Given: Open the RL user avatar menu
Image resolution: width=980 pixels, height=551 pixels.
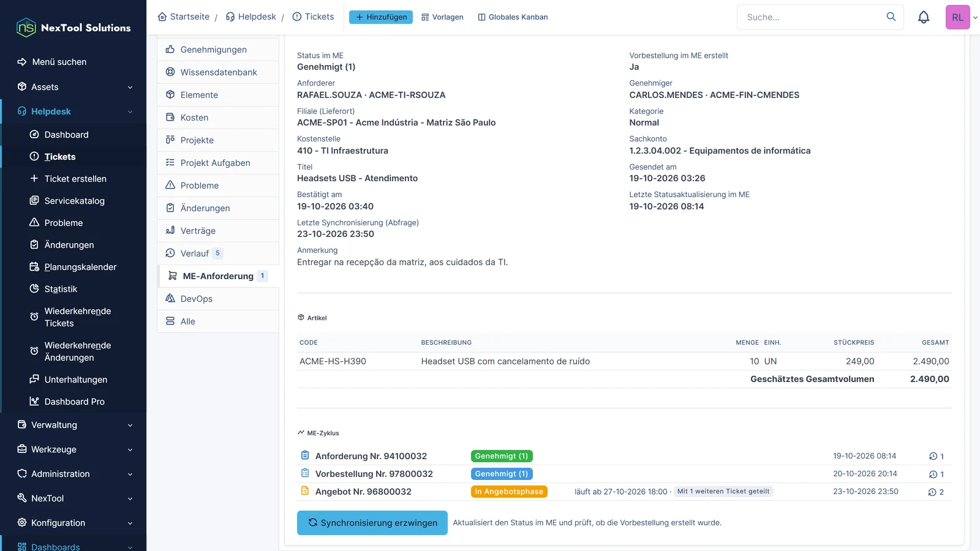Looking at the screenshot, I should click(x=957, y=17).
